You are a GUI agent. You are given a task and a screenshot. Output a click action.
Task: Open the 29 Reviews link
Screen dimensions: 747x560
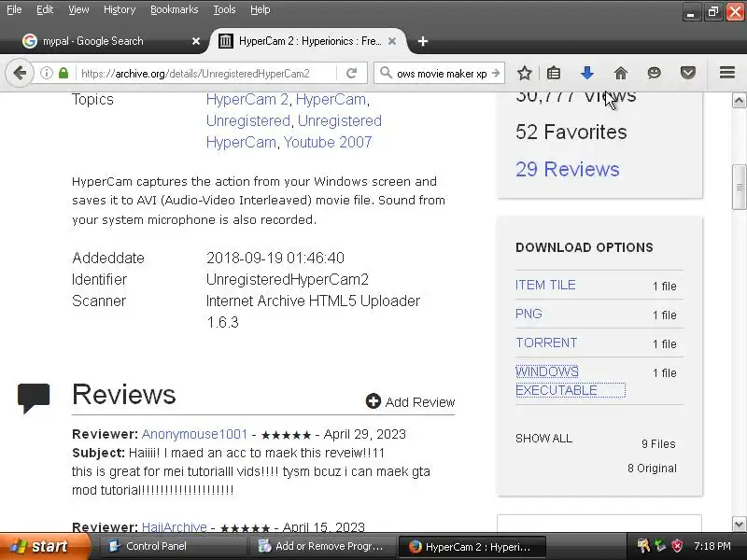pos(568,169)
